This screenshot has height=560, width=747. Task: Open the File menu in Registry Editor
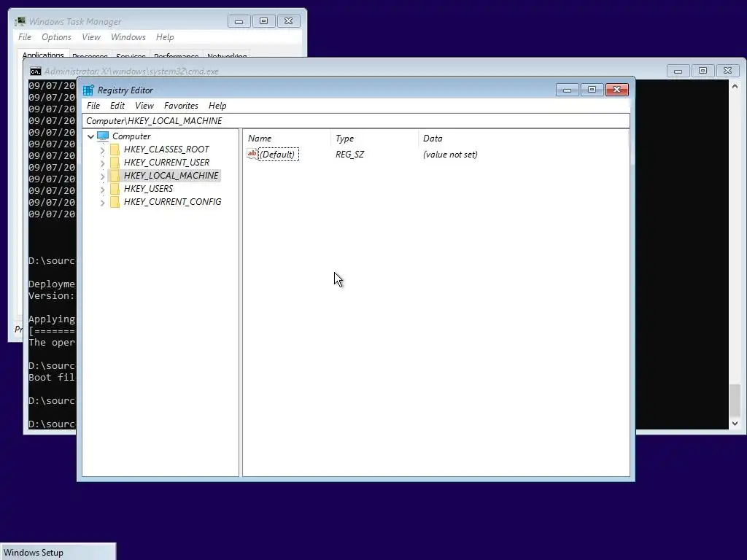(93, 106)
